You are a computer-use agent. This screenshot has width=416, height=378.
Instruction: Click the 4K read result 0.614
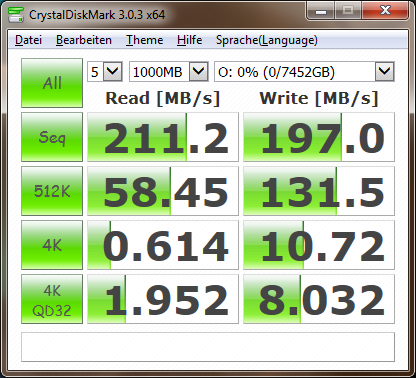coord(163,245)
